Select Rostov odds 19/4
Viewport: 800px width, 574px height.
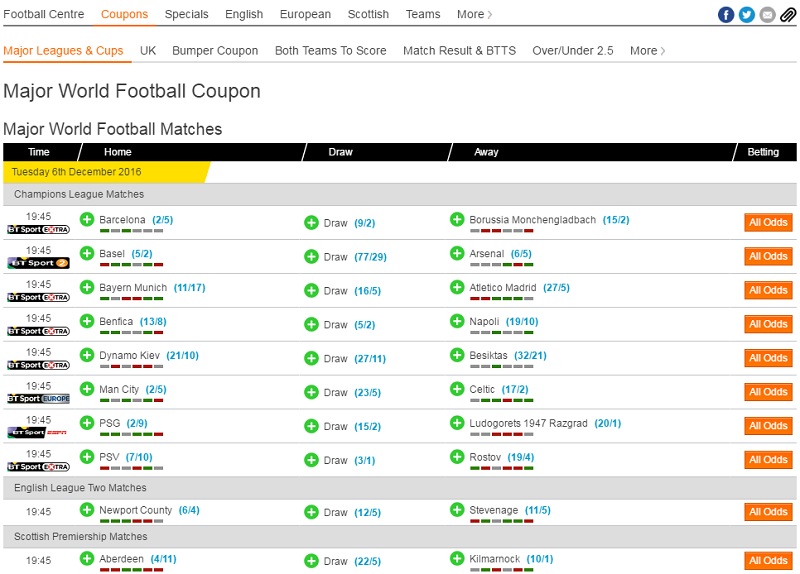click(x=520, y=457)
